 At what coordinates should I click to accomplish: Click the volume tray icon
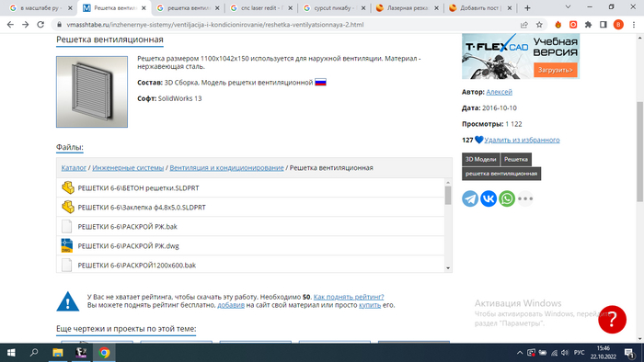tap(565, 353)
